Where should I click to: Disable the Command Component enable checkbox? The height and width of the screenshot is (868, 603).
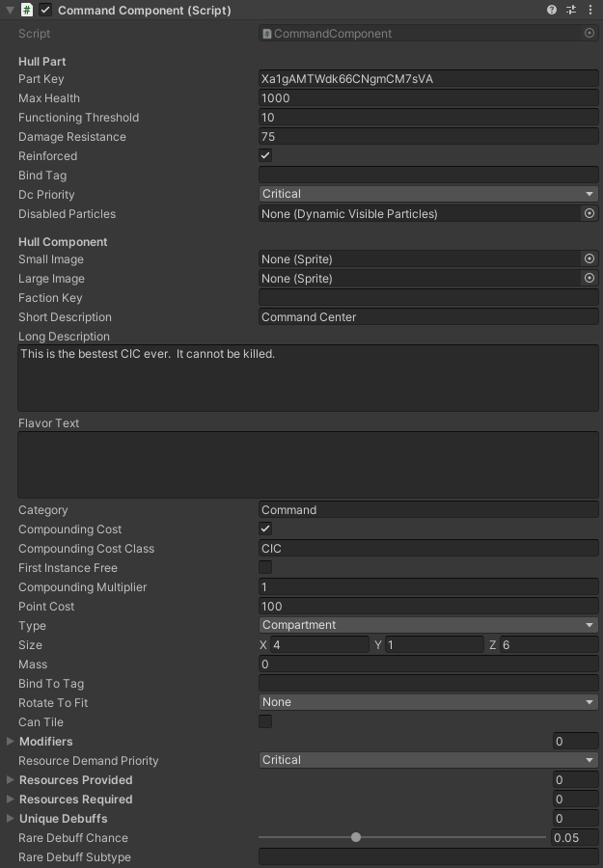(45, 10)
